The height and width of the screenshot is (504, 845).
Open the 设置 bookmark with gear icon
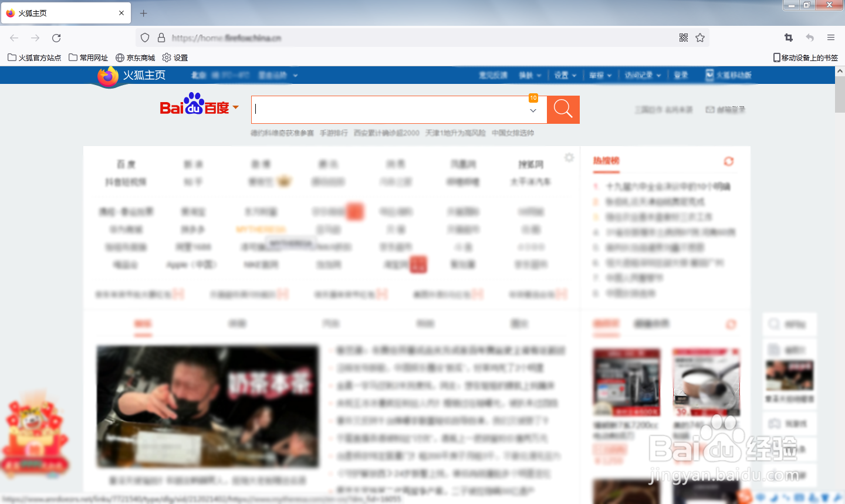[175, 57]
